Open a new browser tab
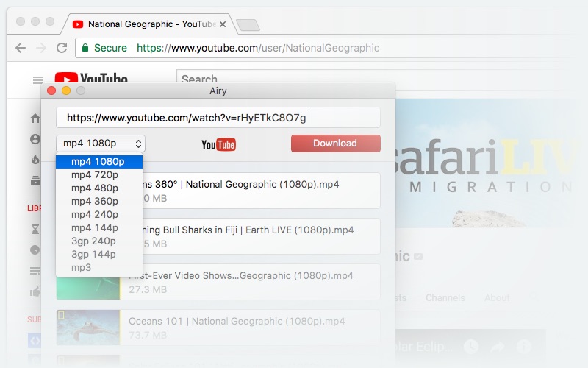Image resolution: width=588 pixels, height=368 pixels. click(248, 25)
